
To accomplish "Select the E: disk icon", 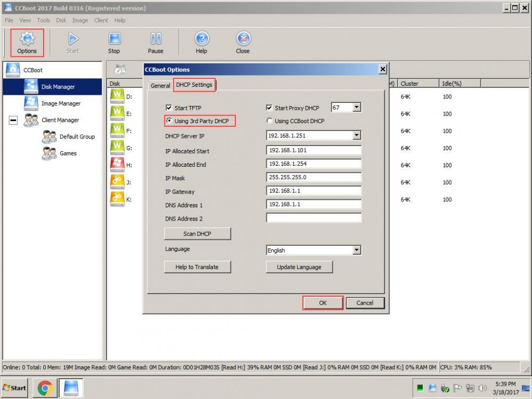I will coord(117,113).
